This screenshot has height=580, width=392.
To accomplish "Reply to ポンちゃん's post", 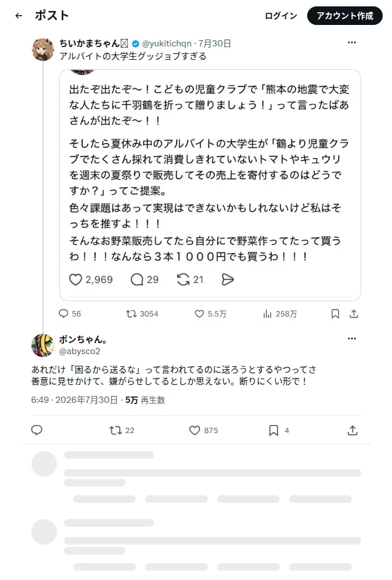I will 37,430.
